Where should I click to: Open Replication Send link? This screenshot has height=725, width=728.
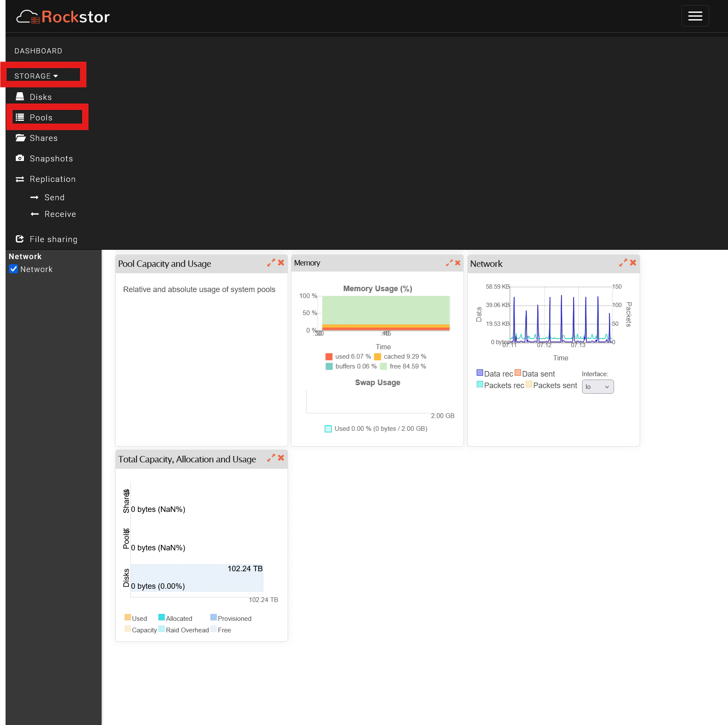pyautogui.click(x=55, y=198)
